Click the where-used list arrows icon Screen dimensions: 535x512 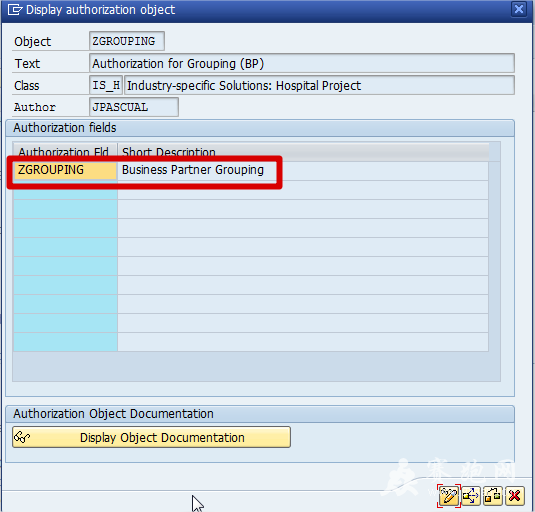tap(471, 496)
